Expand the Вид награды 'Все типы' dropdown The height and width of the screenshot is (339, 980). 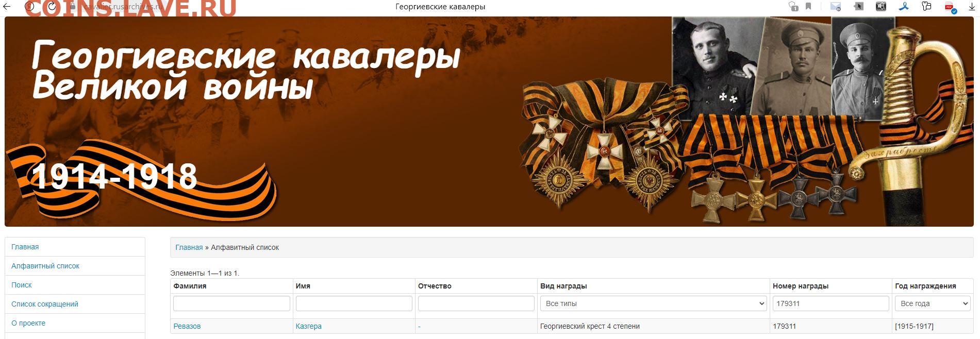pyautogui.click(x=653, y=303)
